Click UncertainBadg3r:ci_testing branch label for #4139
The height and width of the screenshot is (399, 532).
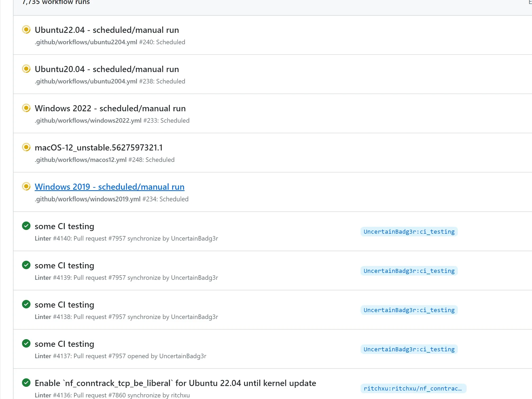click(409, 271)
